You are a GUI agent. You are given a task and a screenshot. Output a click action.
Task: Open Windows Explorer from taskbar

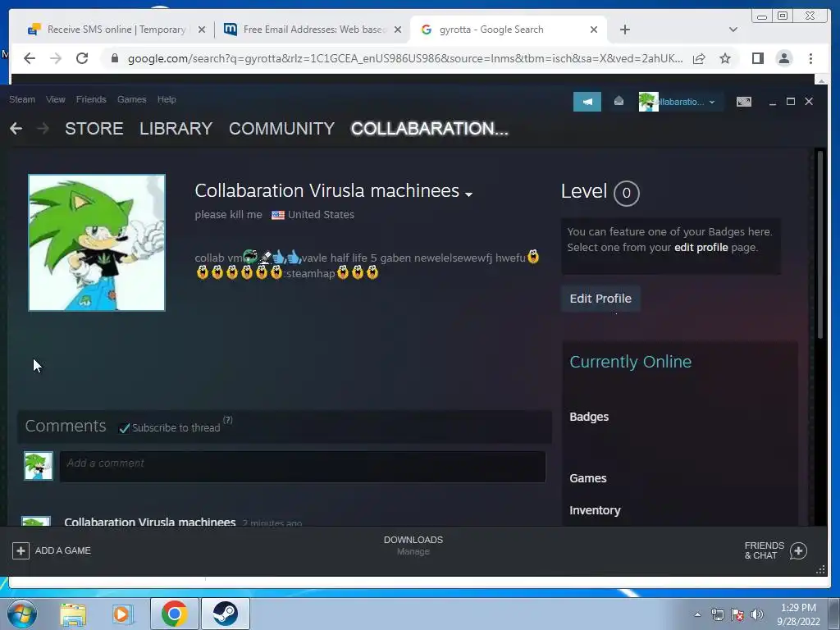(x=73, y=614)
